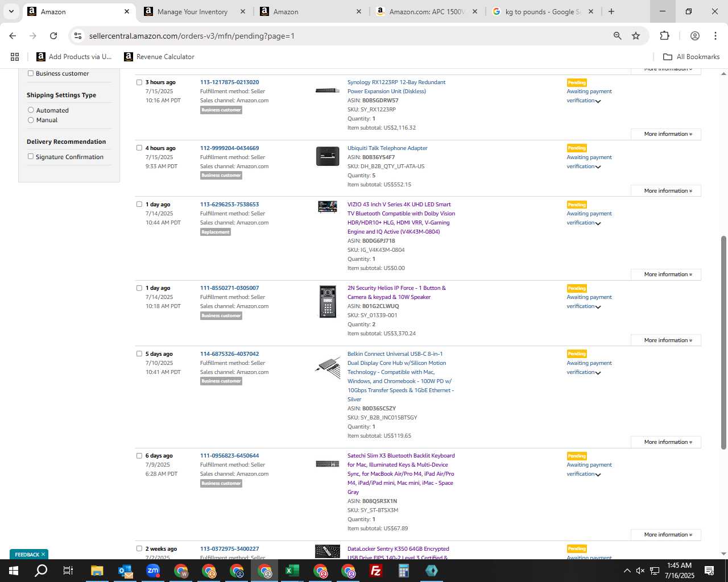Expand More information for the VIZIO TV order
The height and width of the screenshot is (582, 728).
point(665,275)
